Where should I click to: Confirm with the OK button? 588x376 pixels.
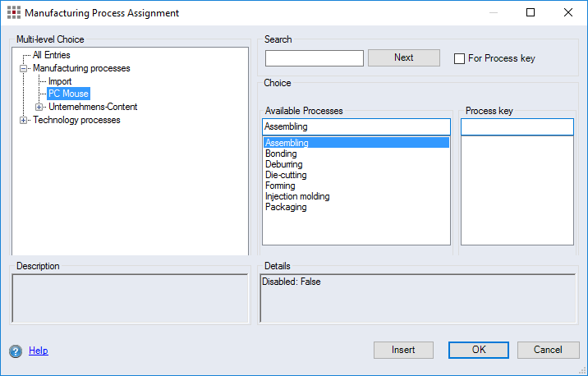[x=479, y=350]
